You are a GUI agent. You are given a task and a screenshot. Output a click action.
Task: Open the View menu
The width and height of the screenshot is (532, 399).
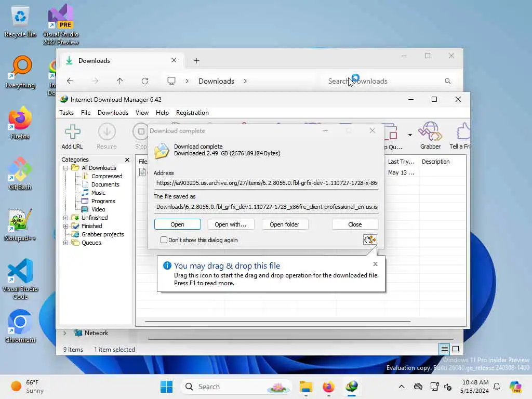pos(142,113)
